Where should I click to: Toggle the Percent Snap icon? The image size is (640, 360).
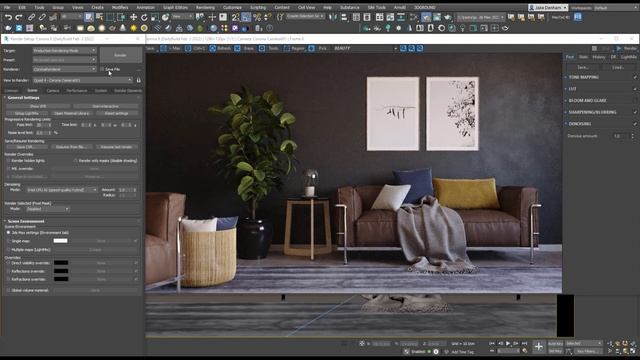(x=257, y=17)
